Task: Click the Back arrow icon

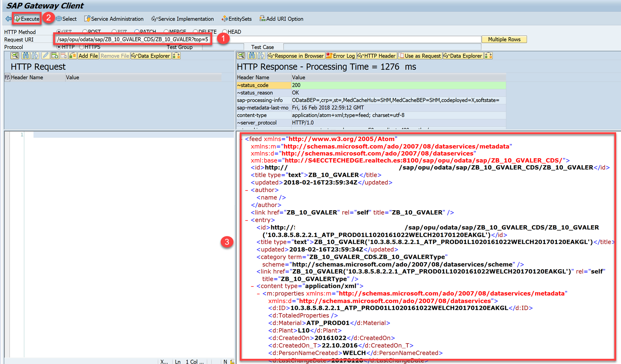Action: point(8,19)
